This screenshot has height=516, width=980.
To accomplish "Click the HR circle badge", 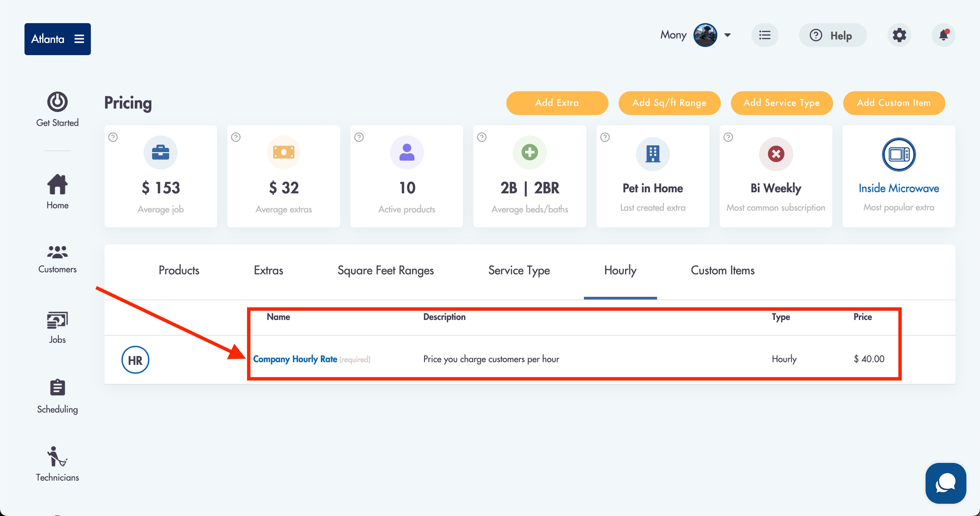I will pos(135,360).
